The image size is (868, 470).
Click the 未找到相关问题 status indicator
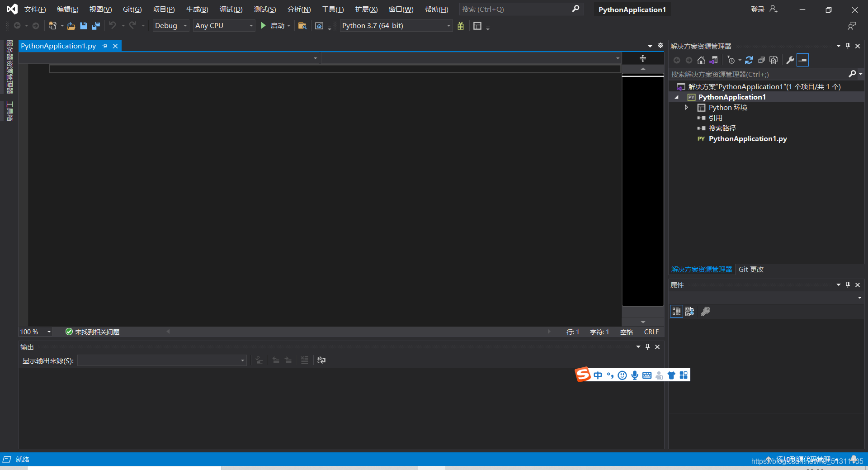tap(92, 332)
